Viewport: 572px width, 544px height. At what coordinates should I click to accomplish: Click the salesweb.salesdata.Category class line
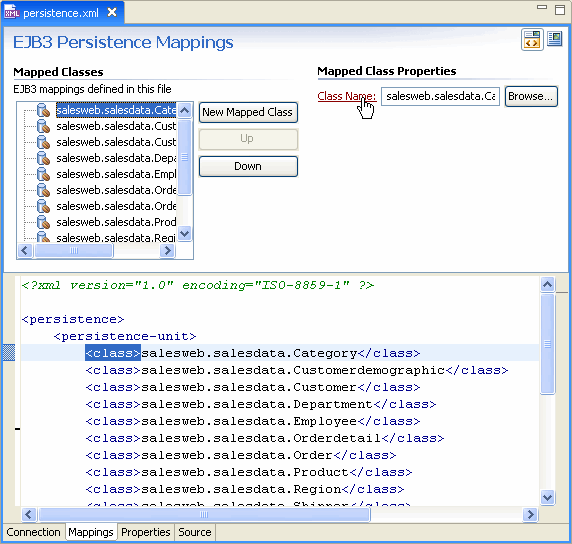tap(252, 353)
